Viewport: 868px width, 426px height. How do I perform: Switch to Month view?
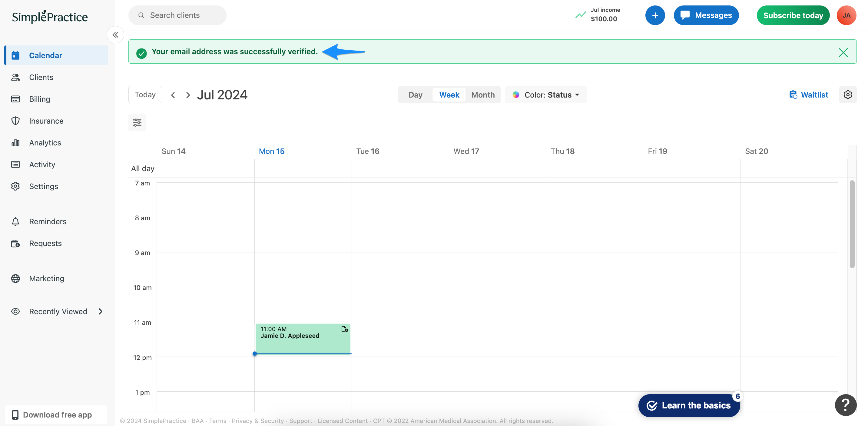point(483,95)
